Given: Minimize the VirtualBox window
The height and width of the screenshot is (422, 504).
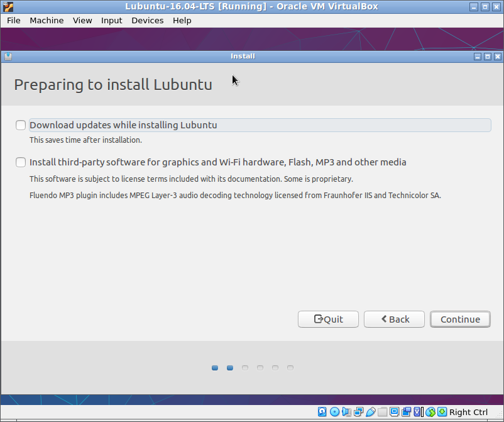Looking at the screenshot, I should (x=474, y=7).
